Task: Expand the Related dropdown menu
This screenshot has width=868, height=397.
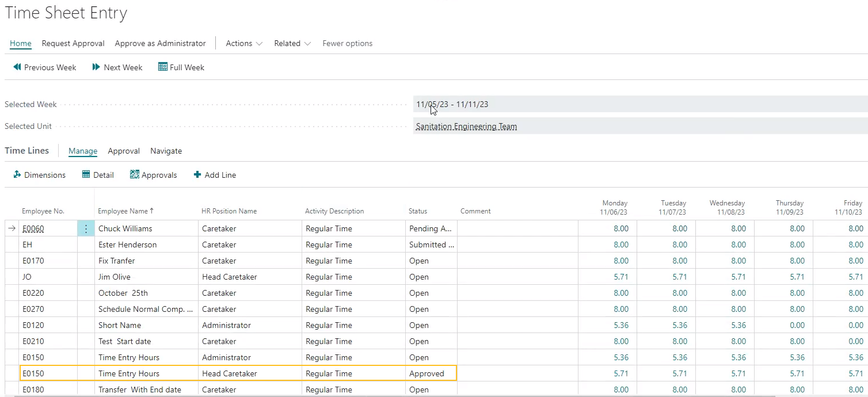Action: 292,43
